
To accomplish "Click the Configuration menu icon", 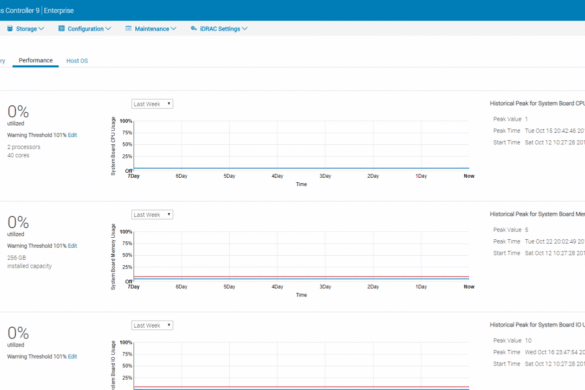I will (x=62, y=28).
